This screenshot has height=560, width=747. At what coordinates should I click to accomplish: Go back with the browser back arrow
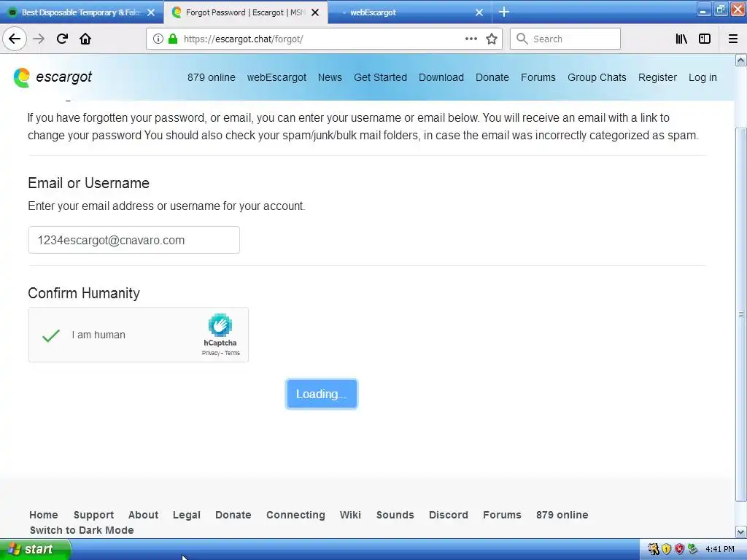pos(15,39)
